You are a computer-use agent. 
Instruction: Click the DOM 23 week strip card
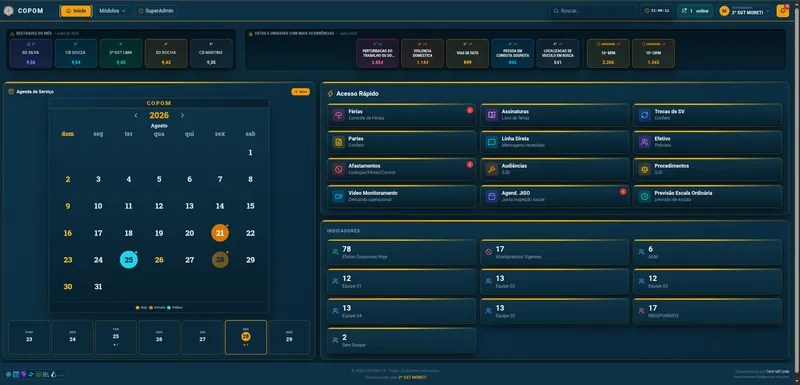[x=29, y=337]
